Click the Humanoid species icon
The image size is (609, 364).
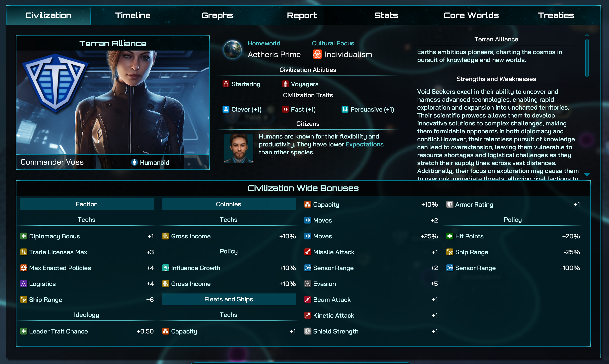[x=134, y=162]
